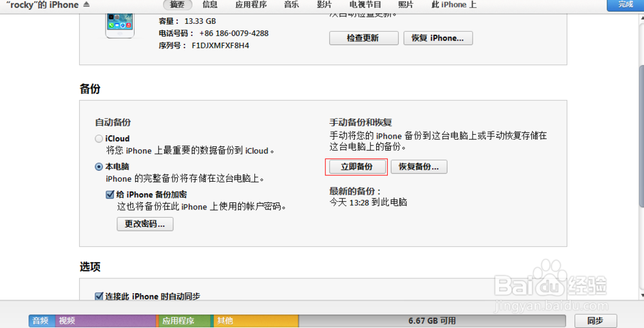Click the 完成 button
The width and height of the screenshot is (644, 328).
(x=625, y=5)
